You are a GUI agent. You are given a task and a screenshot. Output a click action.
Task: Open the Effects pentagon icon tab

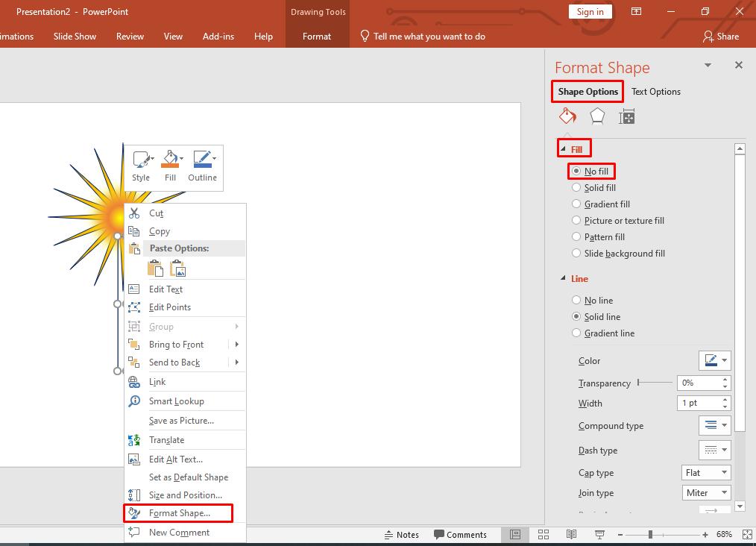tap(597, 116)
